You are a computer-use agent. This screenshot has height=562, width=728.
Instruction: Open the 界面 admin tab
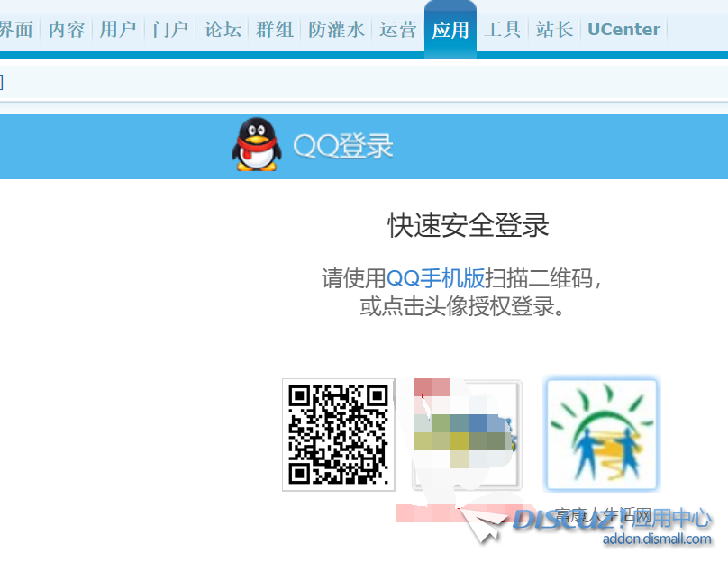point(16,30)
